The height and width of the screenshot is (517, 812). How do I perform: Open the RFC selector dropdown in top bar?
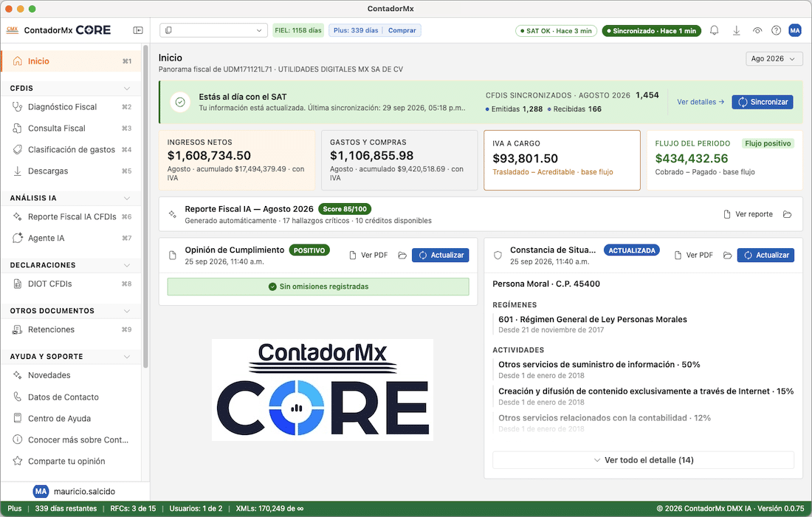[x=213, y=30]
